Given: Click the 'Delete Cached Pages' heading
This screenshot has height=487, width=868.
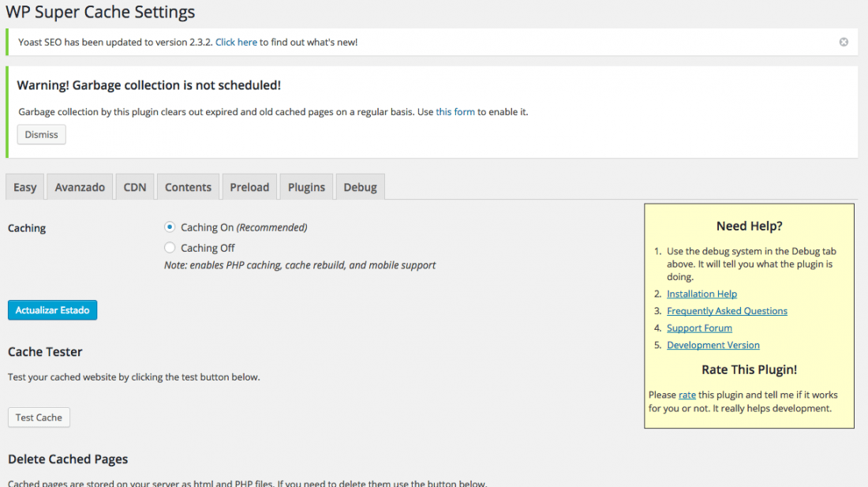Looking at the screenshot, I should (x=68, y=459).
